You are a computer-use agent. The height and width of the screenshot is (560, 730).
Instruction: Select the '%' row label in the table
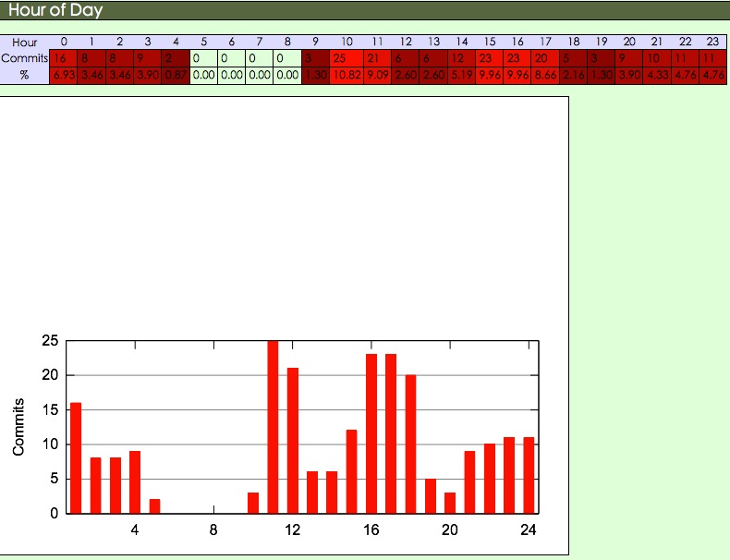point(24,75)
